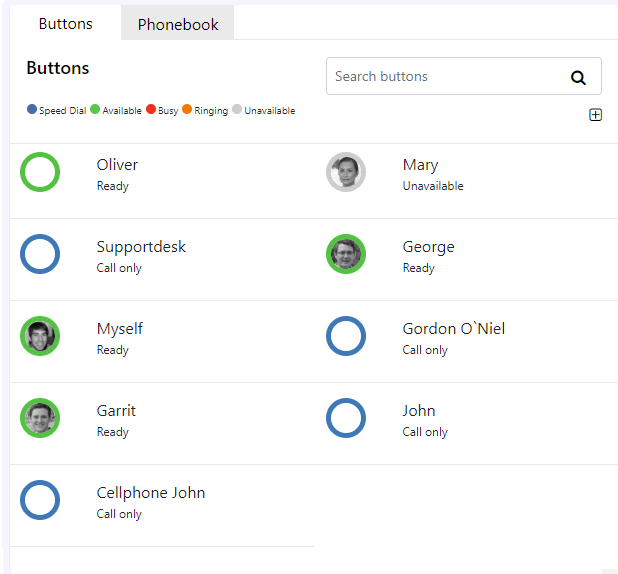Click John's blue speed dial circle
Viewport: 618px width, 574px height.
[346, 418]
